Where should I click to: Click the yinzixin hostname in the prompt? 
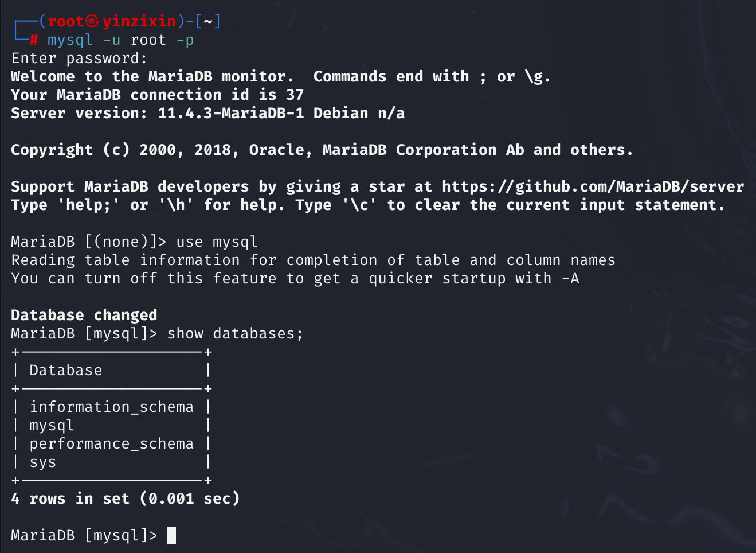139,22
